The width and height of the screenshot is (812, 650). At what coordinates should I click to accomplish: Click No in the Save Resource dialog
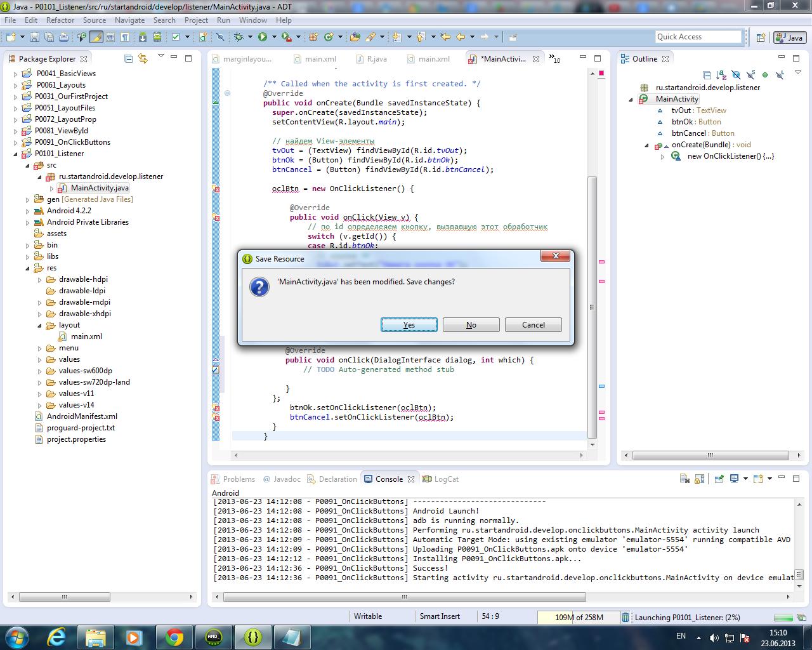click(471, 324)
